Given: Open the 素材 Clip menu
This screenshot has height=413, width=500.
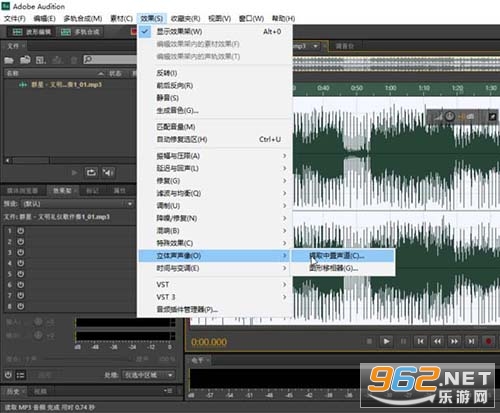Looking at the screenshot, I should coord(121,18).
